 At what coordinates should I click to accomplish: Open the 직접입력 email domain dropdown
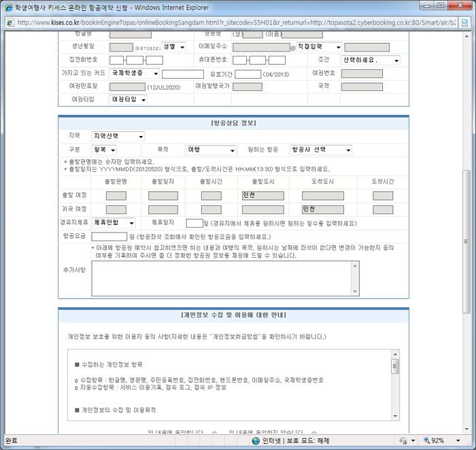319,47
